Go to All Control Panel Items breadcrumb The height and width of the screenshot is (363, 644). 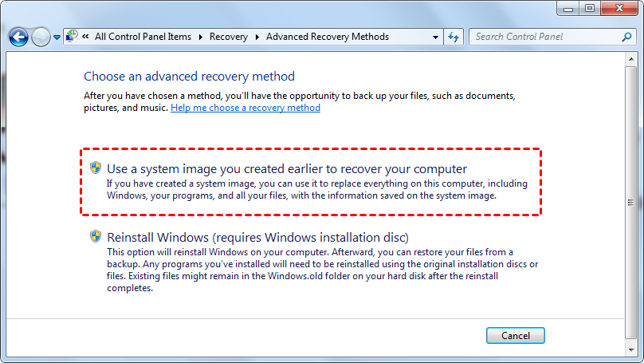[x=143, y=37]
